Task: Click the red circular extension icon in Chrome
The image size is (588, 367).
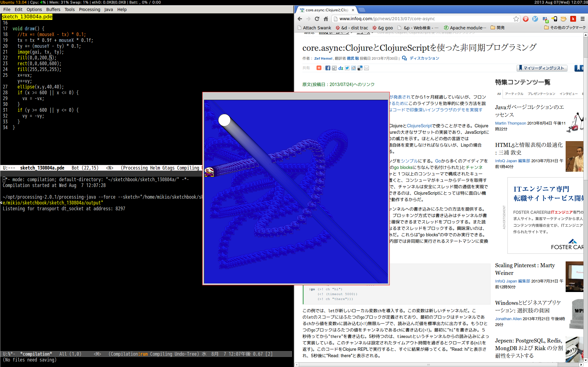Action: click(526, 19)
